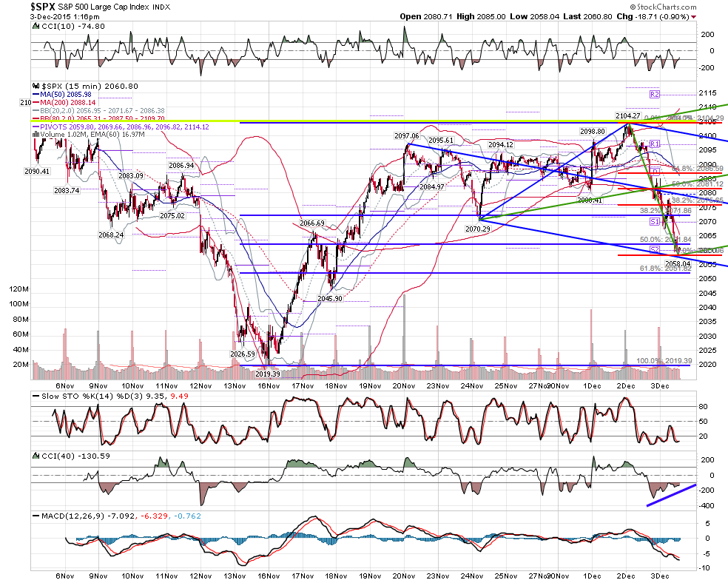This screenshot has height=580, width=728.
Task: Click the 2097.06 price label
Action: [406, 135]
